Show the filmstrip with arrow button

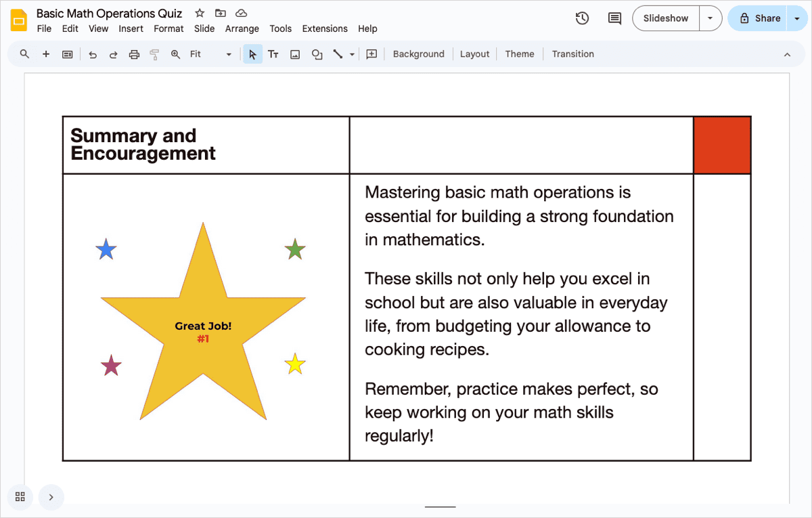[x=51, y=497]
